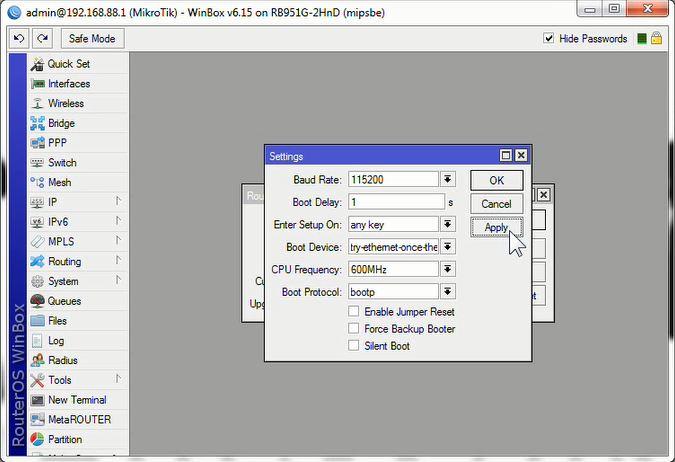Enable the Jumper Reset checkbox
The width and height of the screenshot is (675, 462).
point(353,311)
